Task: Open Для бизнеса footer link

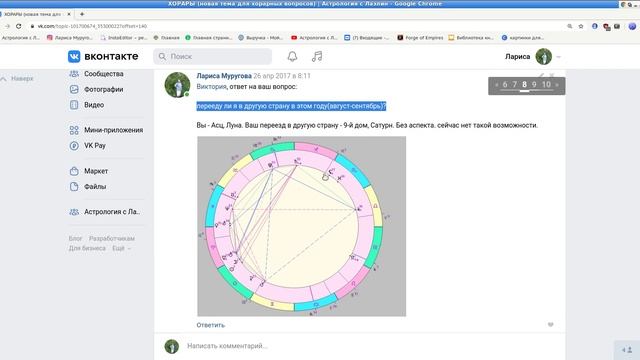Action: 87,248
